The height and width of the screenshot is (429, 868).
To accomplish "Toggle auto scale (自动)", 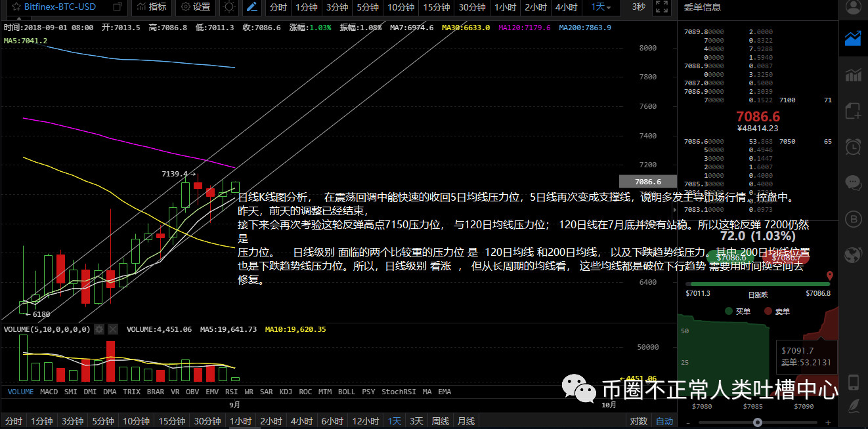I will coord(664,421).
